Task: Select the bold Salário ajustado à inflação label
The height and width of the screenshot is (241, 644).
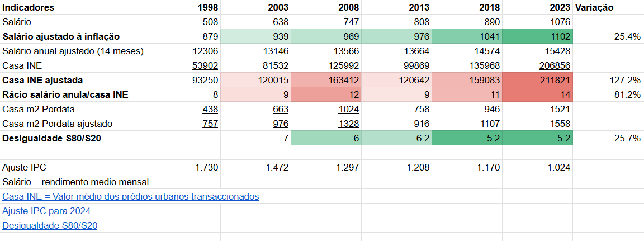Action: [x=61, y=36]
